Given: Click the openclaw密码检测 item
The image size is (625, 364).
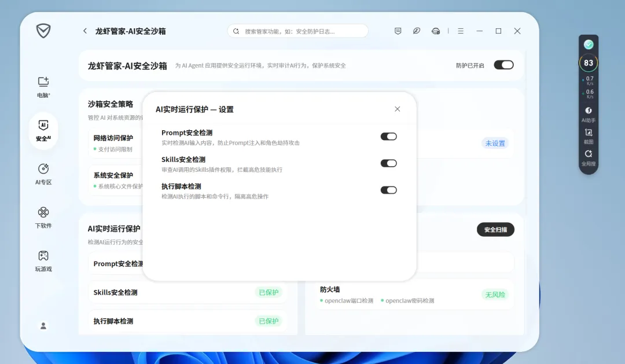Looking at the screenshot, I should pos(407,300).
